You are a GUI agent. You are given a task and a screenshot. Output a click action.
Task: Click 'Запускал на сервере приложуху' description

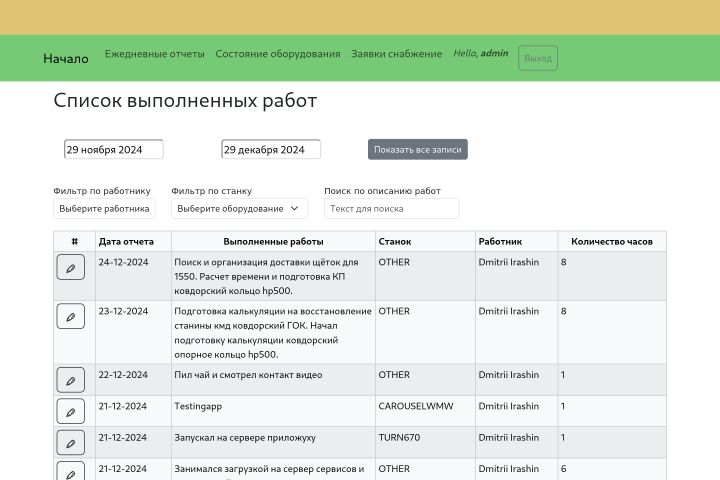[x=245, y=438]
